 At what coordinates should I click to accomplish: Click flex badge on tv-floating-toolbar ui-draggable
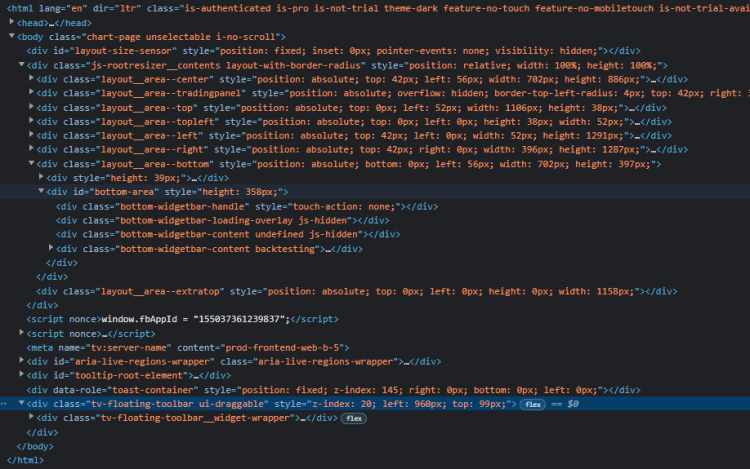tap(532, 404)
